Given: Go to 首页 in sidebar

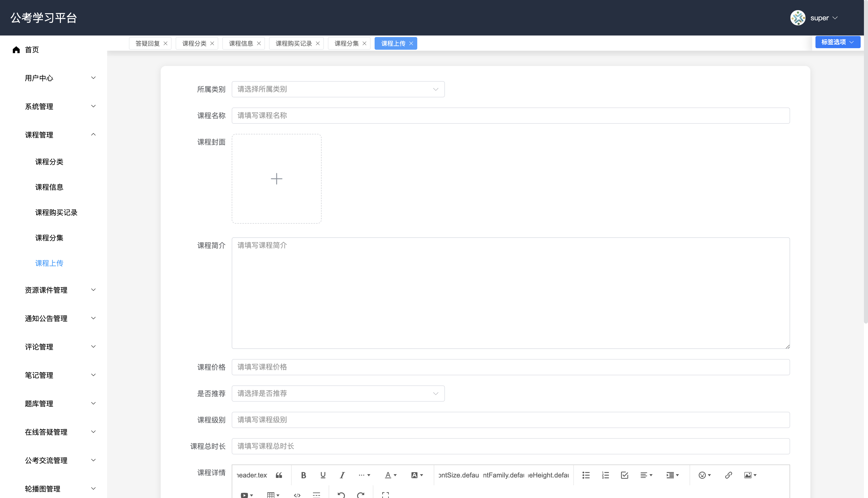Looking at the screenshot, I should [x=31, y=50].
